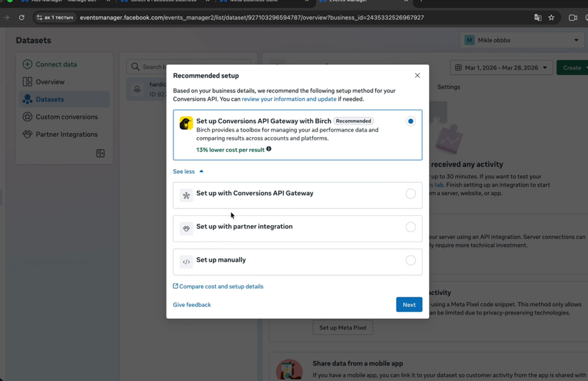Screen dimensions: 588x381
Task: Close the Recommended setup dialog
Action: tap(417, 75)
